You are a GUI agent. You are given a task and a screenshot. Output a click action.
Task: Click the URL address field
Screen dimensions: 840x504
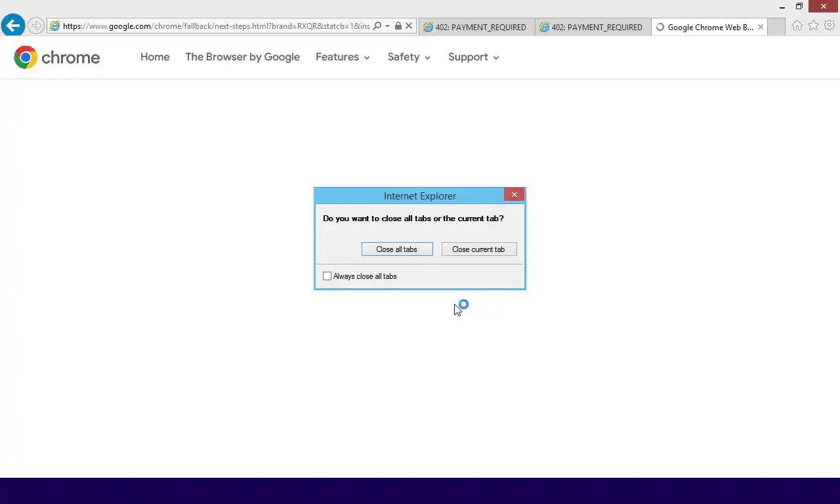pyautogui.click(x=216, y=26)
